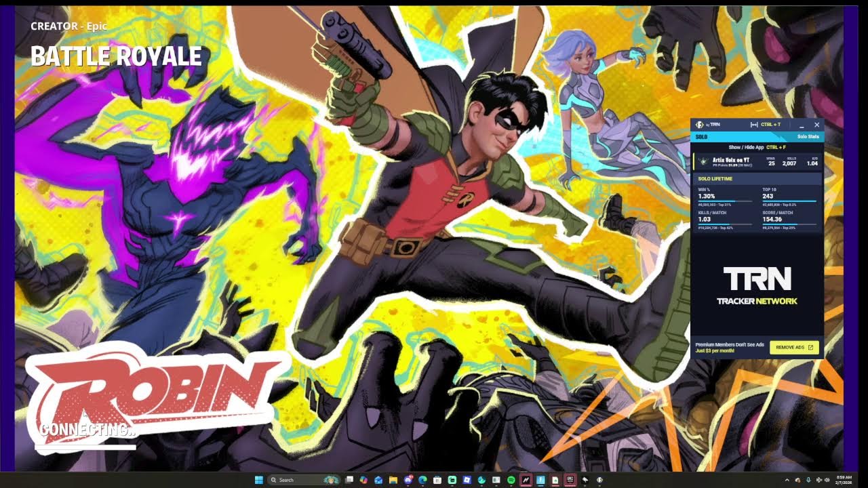
Task: Open Microsoft Copilot from the taskbar
Action: pos(363,480)
